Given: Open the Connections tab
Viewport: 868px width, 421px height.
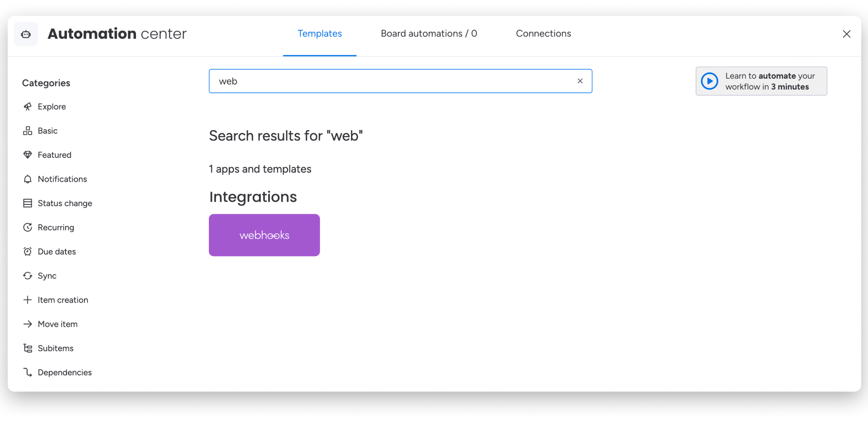Looking at the screenshot, I should pos(543,33).
